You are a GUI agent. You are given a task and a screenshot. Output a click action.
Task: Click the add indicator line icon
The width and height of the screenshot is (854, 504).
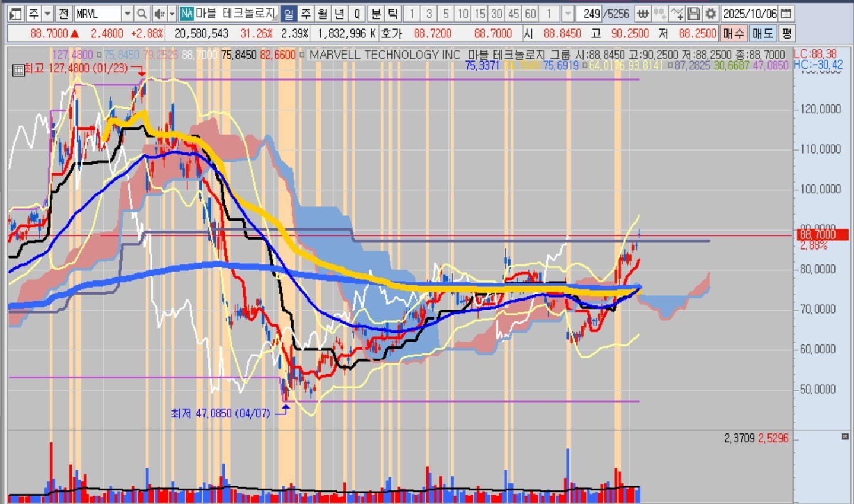pyautogui.click(x=677, y=14)
